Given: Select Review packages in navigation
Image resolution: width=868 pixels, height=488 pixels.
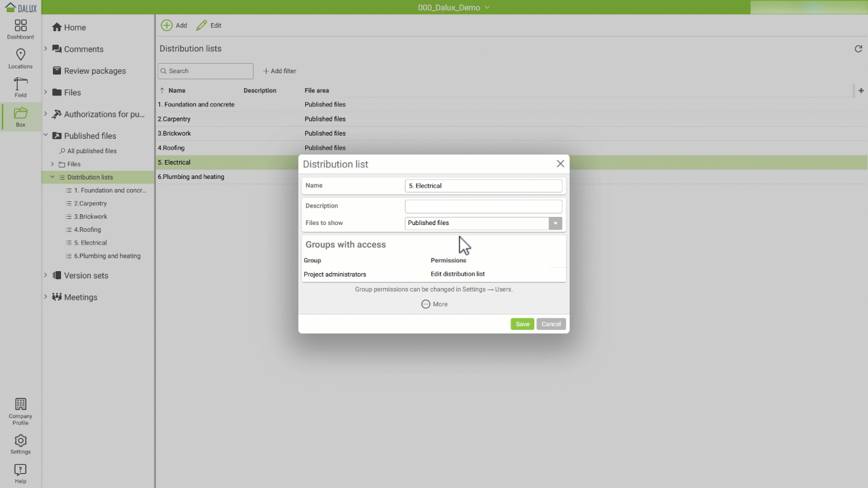Looking at the screenshot, I should click(x=94, y=71).
